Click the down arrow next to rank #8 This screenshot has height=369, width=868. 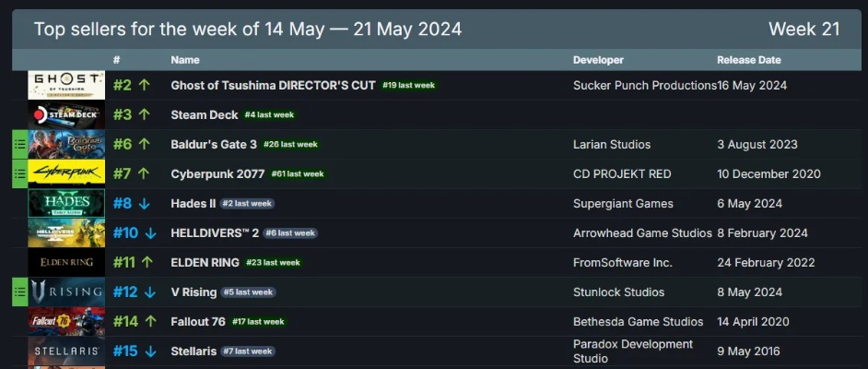(x=145, y=204)
